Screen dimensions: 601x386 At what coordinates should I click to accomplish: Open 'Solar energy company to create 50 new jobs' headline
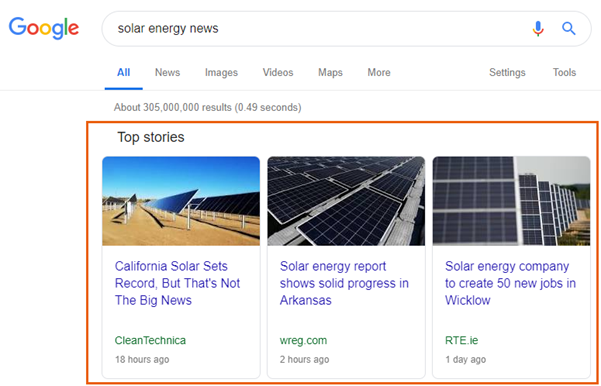pyautogui.click(x=510, y=283)
